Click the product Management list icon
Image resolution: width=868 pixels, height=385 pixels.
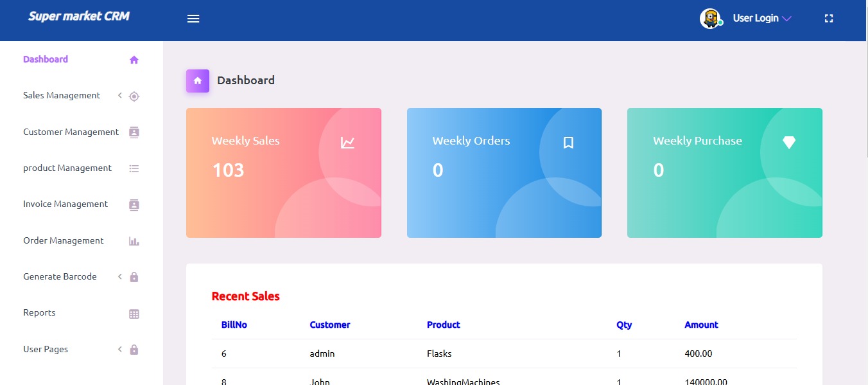134,168
